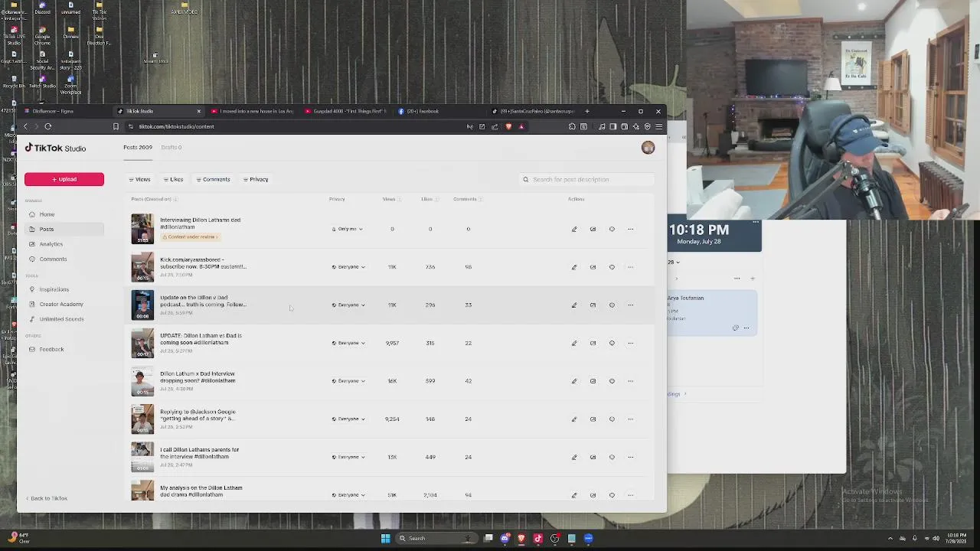Viewport: 980px width, 551px height.
Task: Edit the "Interviewing Dillon Lathams dad" post
Action: coord(574,229)
